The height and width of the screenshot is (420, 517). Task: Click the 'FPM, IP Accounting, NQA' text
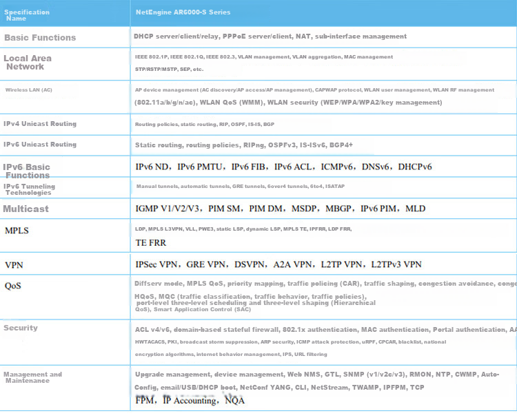point(190,401)
